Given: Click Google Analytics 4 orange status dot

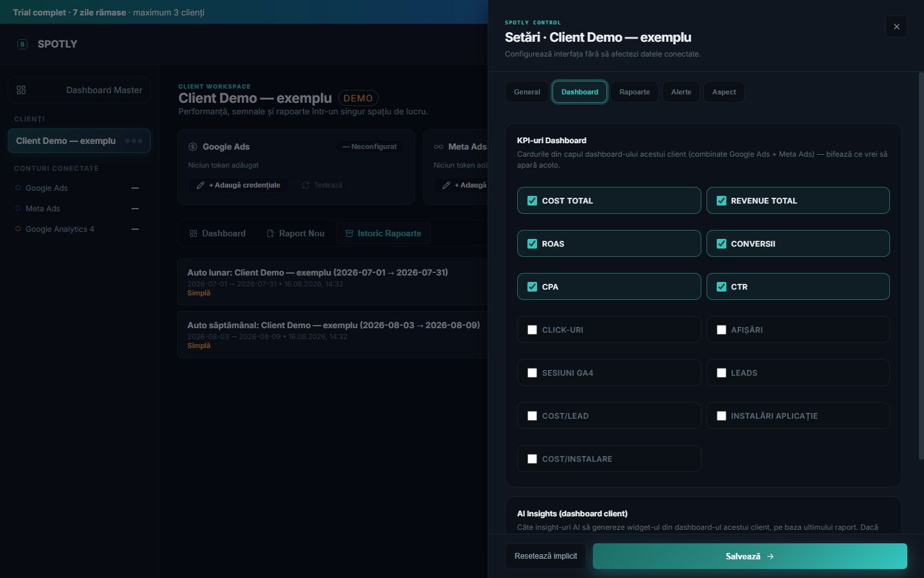Looking at the screenshot, I should click(x=18, y=229).
